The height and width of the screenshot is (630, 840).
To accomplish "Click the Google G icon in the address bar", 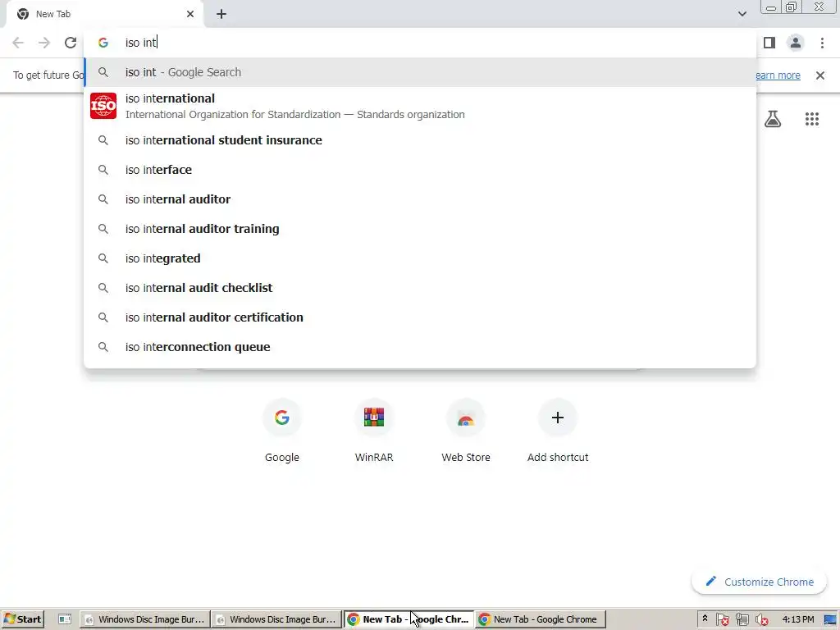I will [103, 43].
